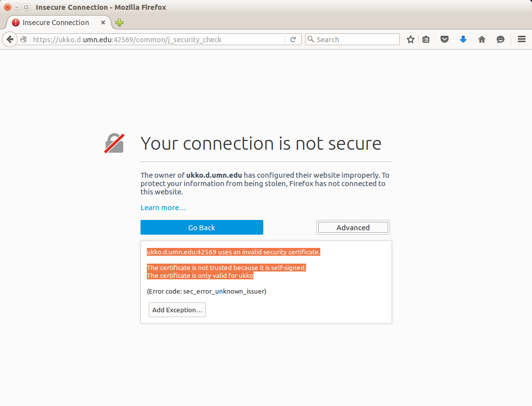
Task: Collapse details with the Advanced button
Action: (x=353, y=227)
